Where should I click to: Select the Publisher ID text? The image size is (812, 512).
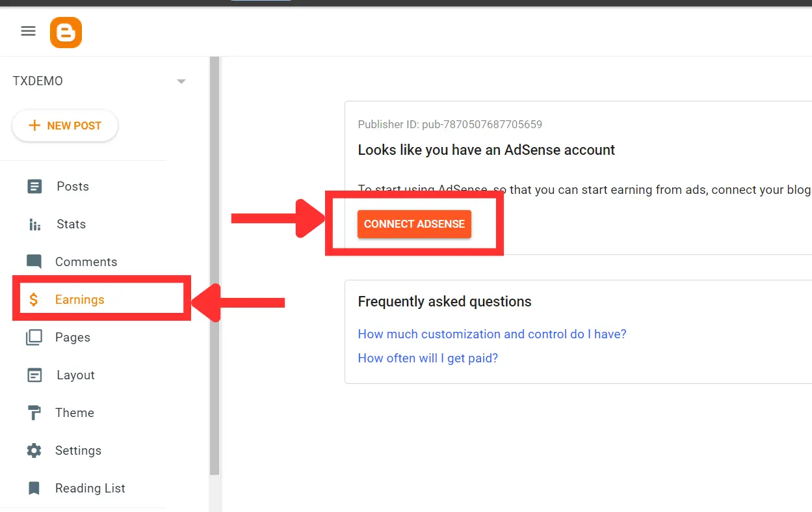451,124
